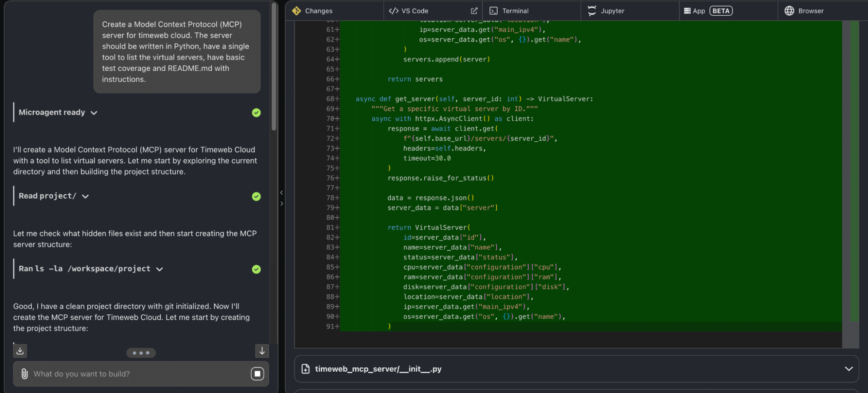Click line number 91 in diff
The image size is (868, 393).
point(333,326)
